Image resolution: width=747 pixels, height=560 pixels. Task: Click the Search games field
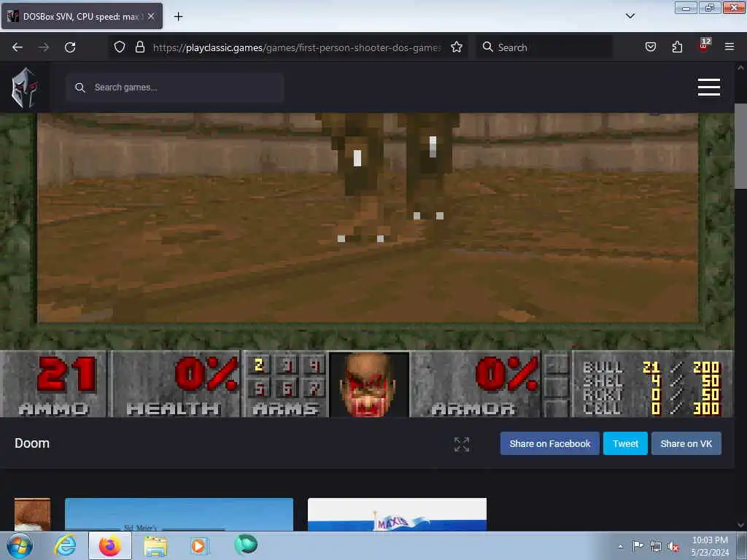pos(175,87)
